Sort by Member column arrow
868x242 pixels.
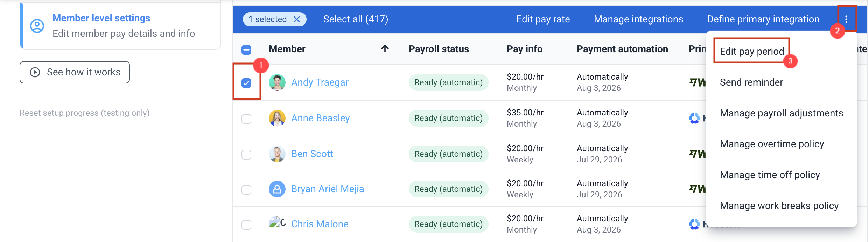coord(385,49)
